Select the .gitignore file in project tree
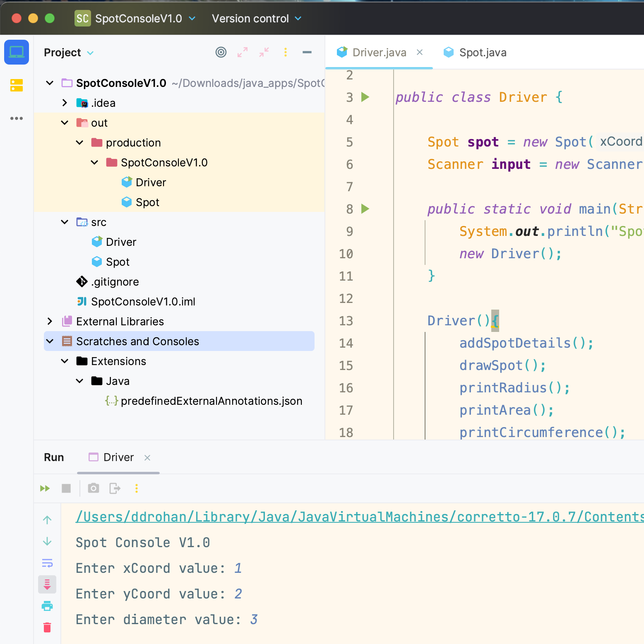The image size is (644, 644). tap(115, 282)
